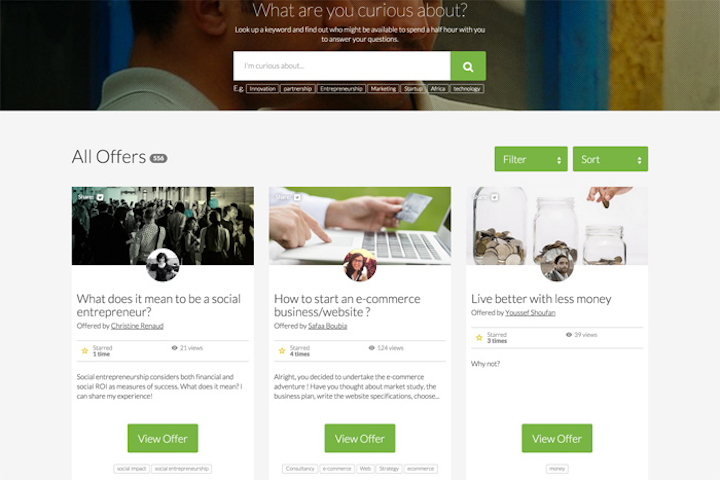Click the share icon on the social entrepreneur card
Screen dimensions: 720x480
click(x=100, y=197)
